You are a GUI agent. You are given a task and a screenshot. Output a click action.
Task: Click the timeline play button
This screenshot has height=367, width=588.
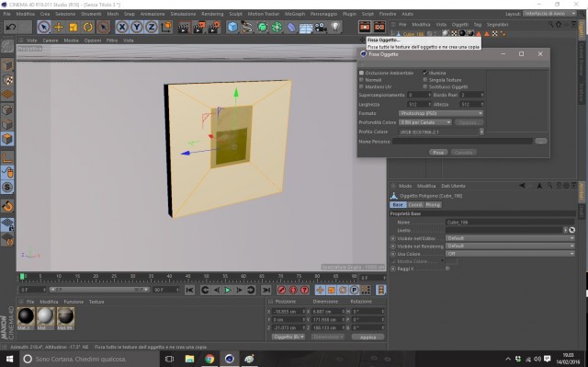tap(227, 290)
